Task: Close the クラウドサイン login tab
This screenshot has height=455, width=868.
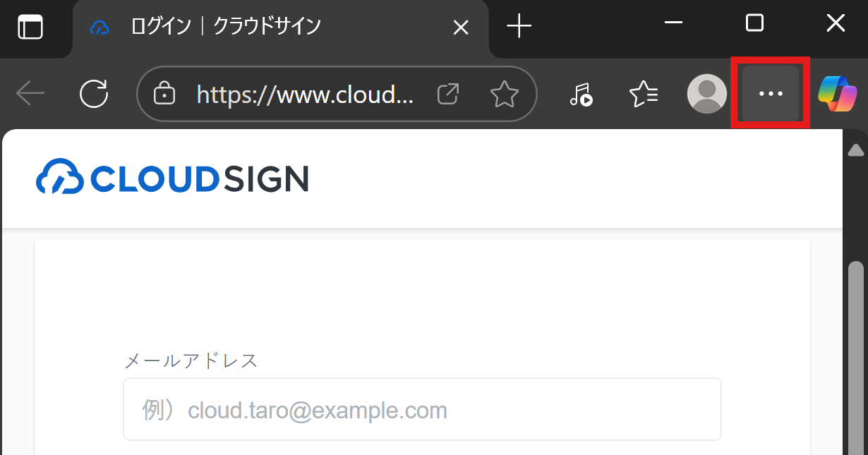Action: [460, 28]
